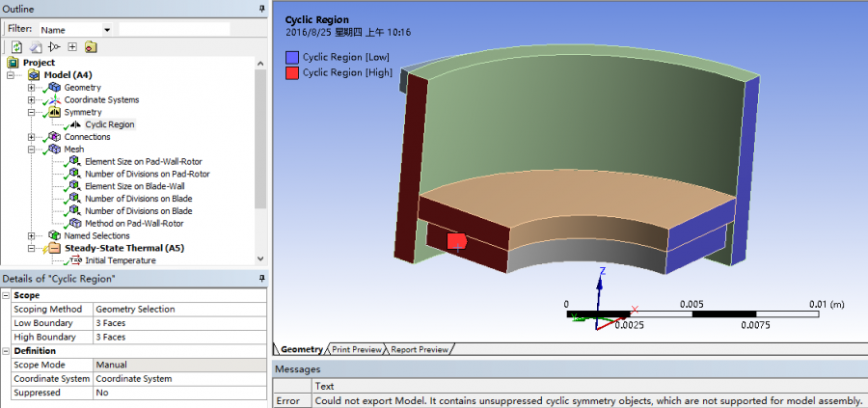868x408 pixels.
Task: Click the remove filter graph icon
Action: click(54, 47)
